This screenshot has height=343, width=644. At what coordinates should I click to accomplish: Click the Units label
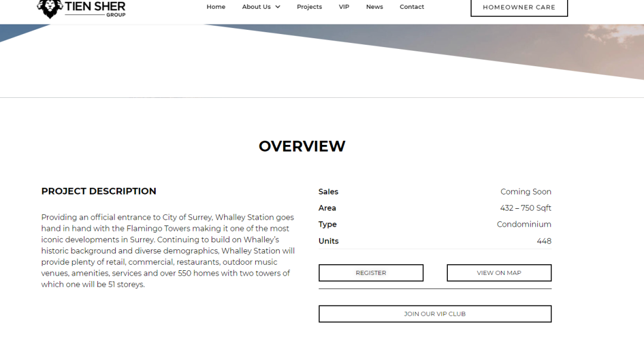tap(328, 241)
